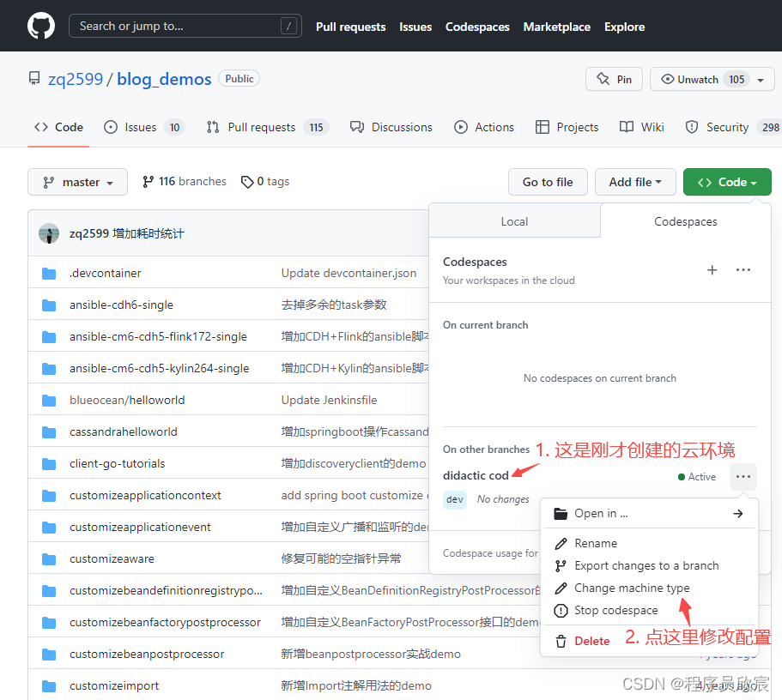Click the dev branch label
782x700 pixels.
[x=455, y=499]
